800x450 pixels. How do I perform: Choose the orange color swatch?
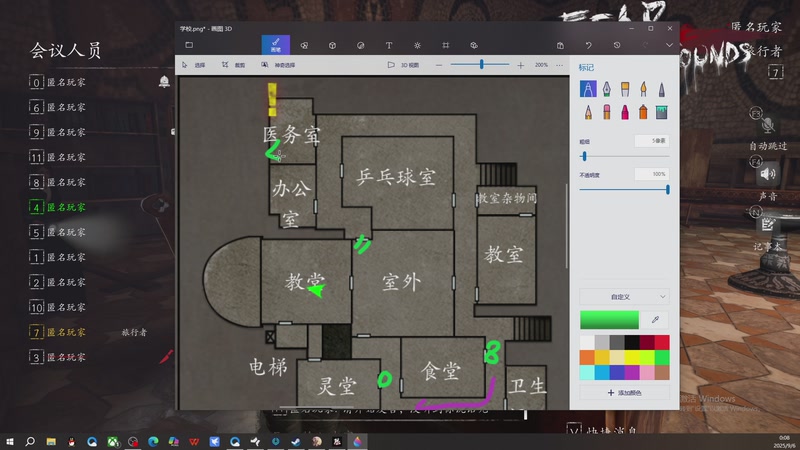point(587,357)
